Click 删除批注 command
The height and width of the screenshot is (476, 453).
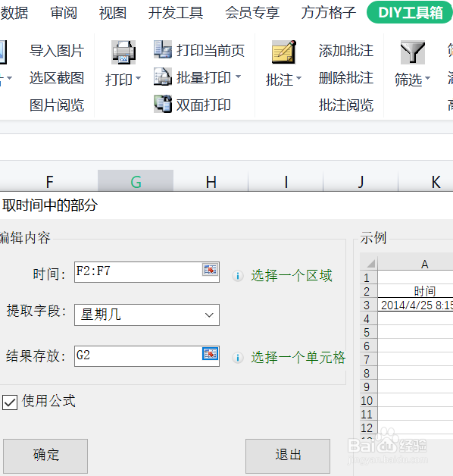click(346, 78)
